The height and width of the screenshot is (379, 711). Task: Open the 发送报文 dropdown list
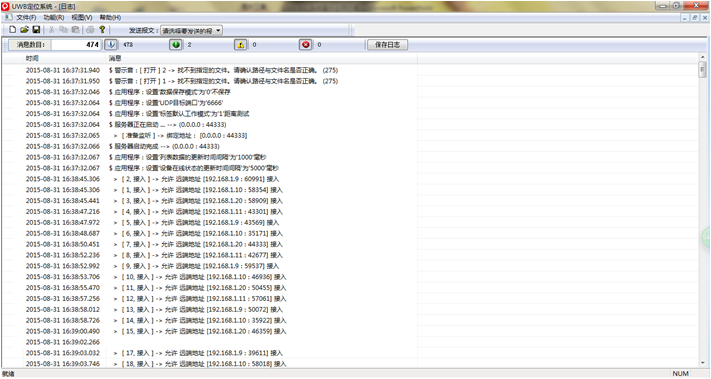click(x=191, y=31)
